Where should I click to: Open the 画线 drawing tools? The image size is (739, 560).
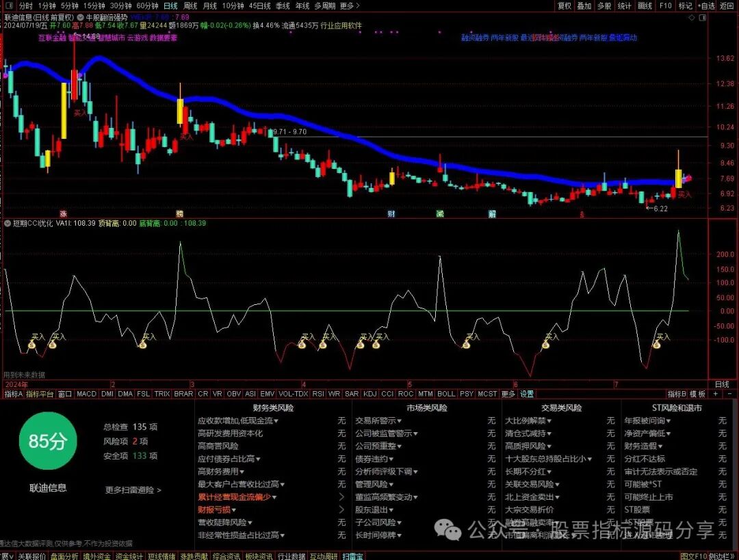(x=645, y=5)
